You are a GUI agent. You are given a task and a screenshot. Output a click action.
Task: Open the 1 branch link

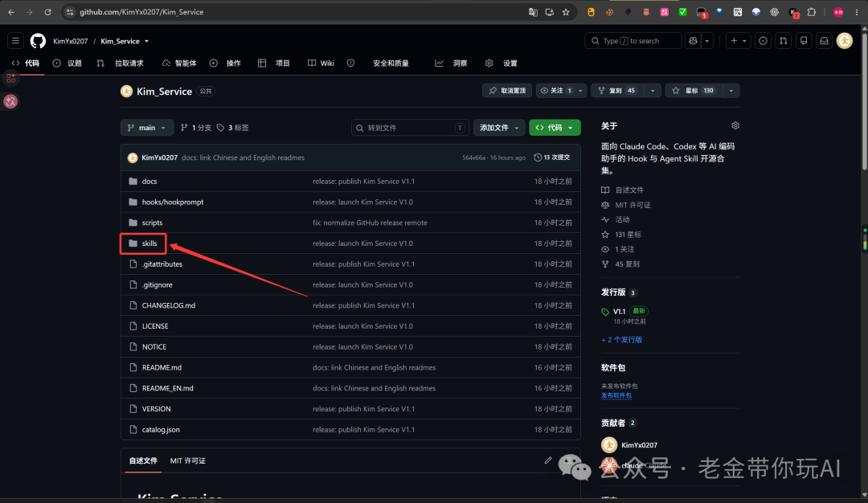click(196, 128)
